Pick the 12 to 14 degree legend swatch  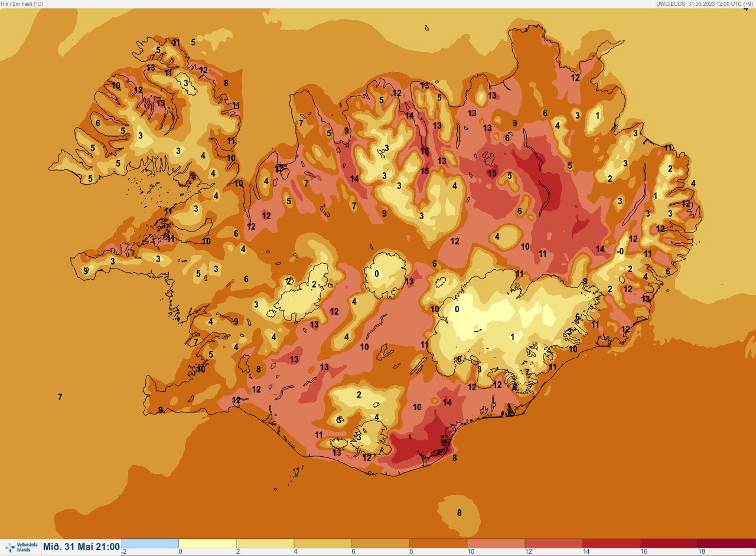pyautogui.click(x=553, y=543)
